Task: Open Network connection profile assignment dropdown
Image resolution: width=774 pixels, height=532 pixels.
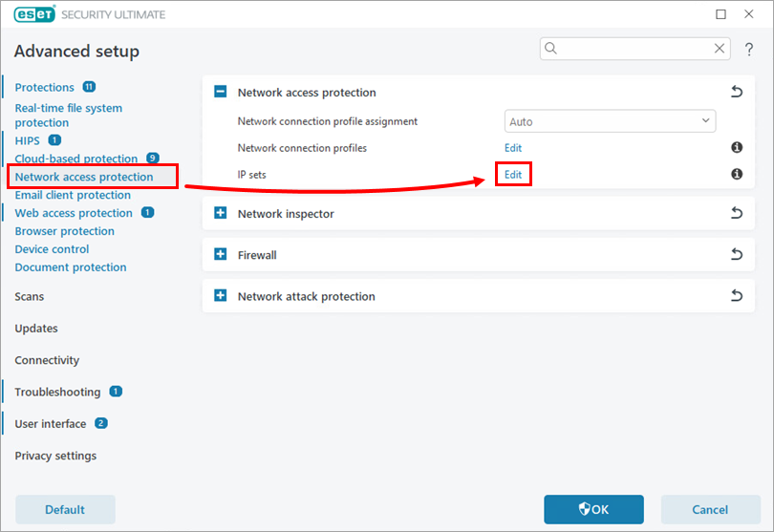Action: [610, 121]
